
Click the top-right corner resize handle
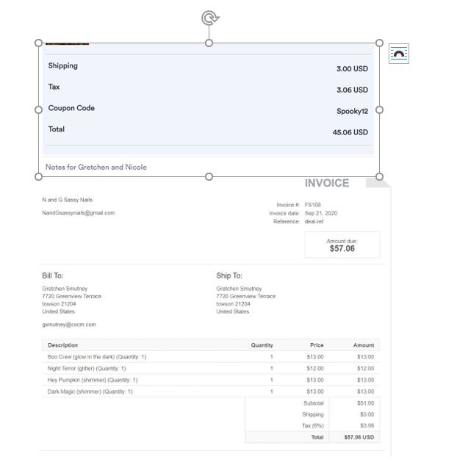coord(379,43)
